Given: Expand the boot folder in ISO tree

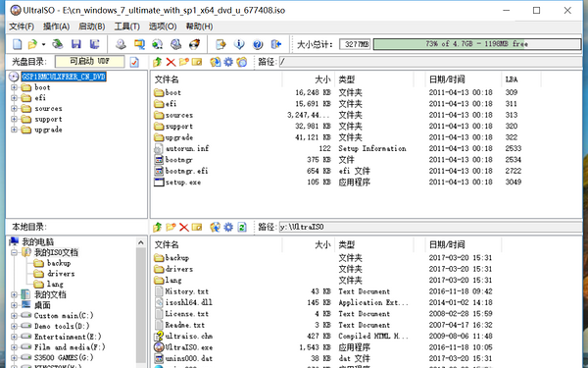Looking at the screenshot, I should click(14, 87).
